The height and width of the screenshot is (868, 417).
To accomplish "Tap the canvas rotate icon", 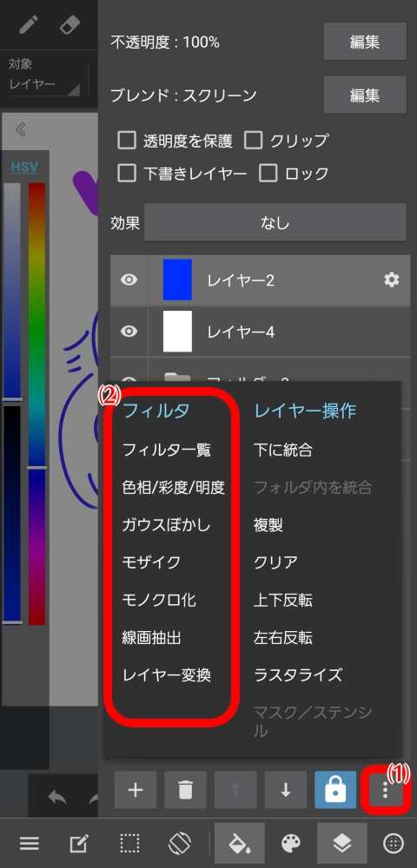I will click(180, 844).
